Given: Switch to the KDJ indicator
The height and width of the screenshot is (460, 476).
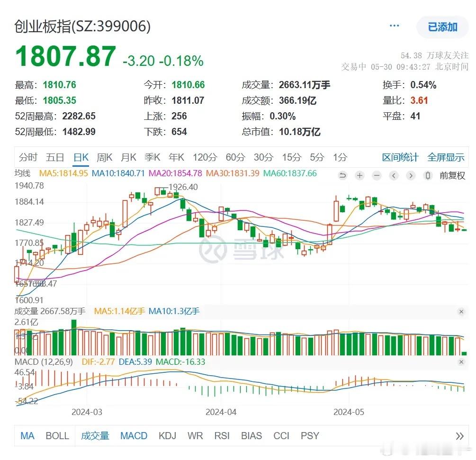Looking at the screenshot, I should [x=167, y=435].
